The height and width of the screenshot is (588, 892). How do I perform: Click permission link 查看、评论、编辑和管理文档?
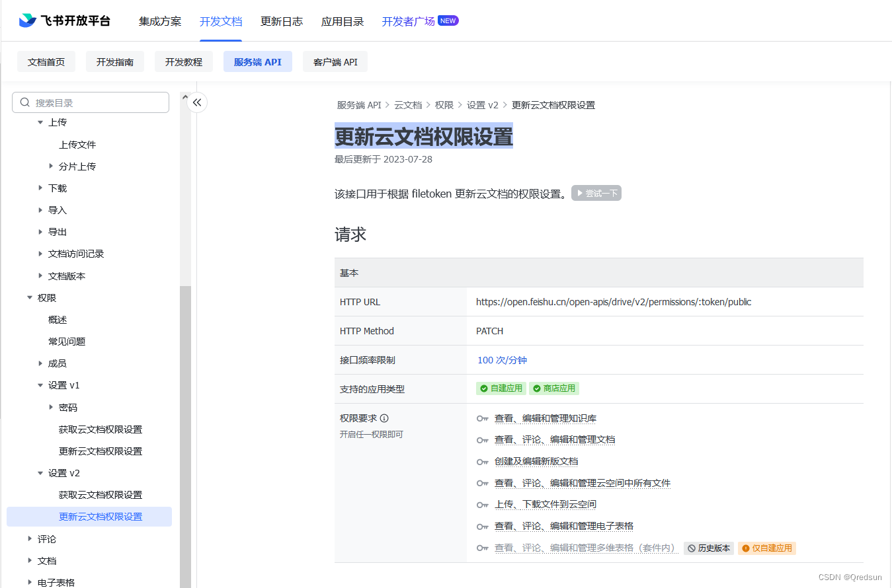click(555, 440)
